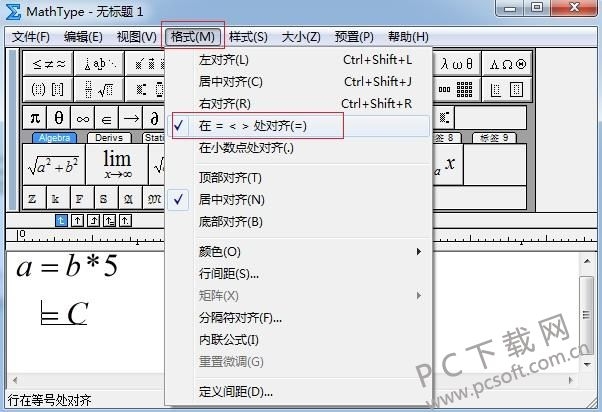Select the relational tab stop icon
602x412 pixels.
pos(109,220)
